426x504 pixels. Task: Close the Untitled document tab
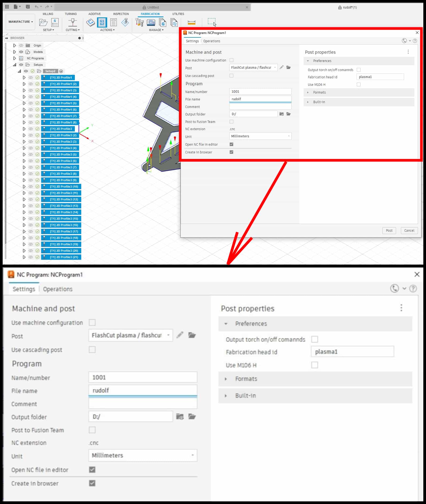[x=247, y=7]
